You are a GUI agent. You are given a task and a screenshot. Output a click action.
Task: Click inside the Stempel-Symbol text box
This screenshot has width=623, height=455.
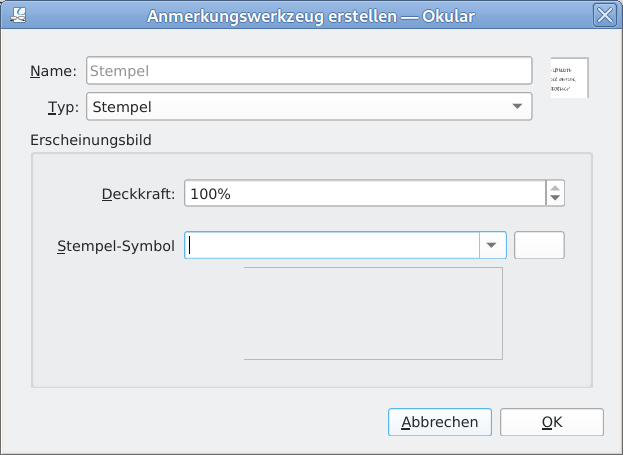[x=332, y=245]
